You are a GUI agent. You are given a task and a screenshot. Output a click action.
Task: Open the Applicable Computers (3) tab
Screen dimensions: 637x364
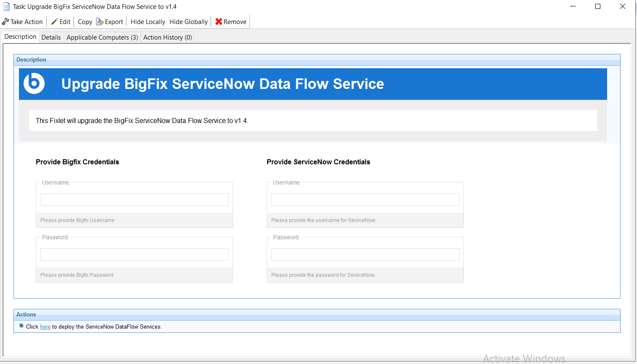102,37
